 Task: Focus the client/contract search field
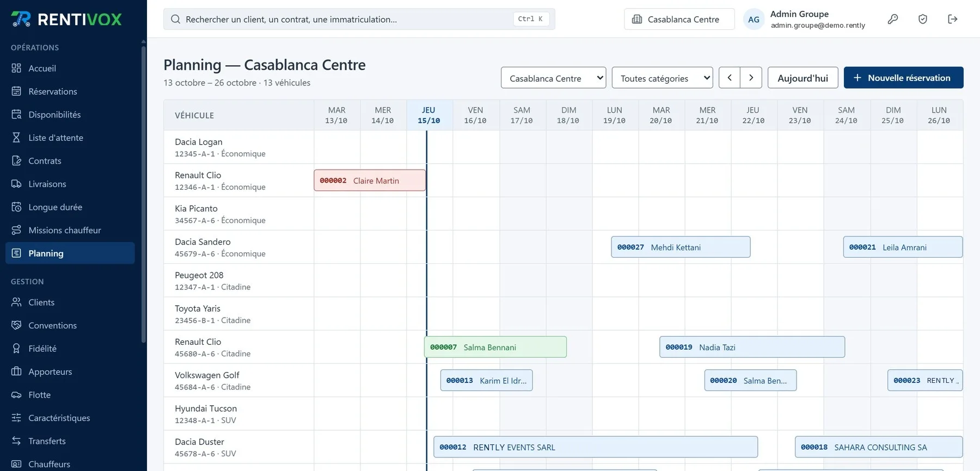[359, 19]
